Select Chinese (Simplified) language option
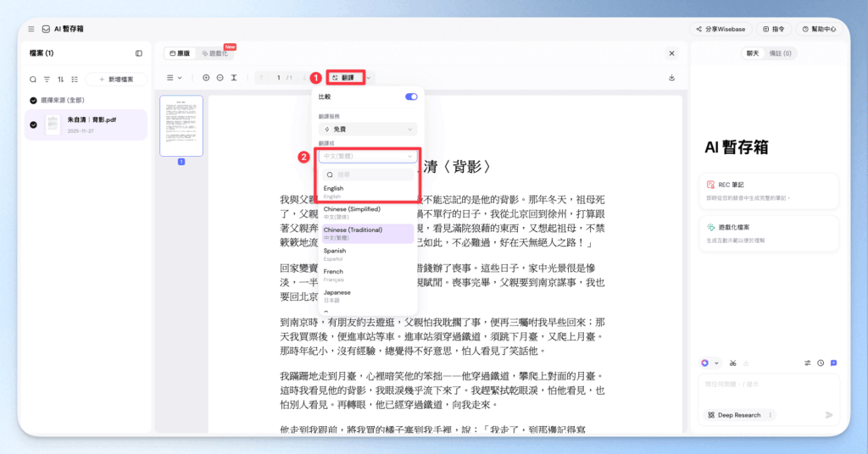 tap(368, 213)
